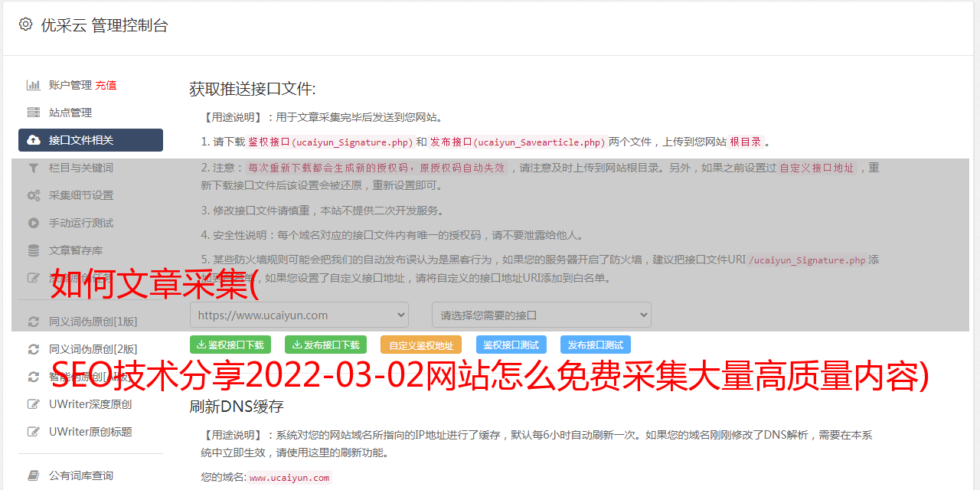
Task: Click the bar chart icon for 账户管理
Action: [x=34, y=85]
